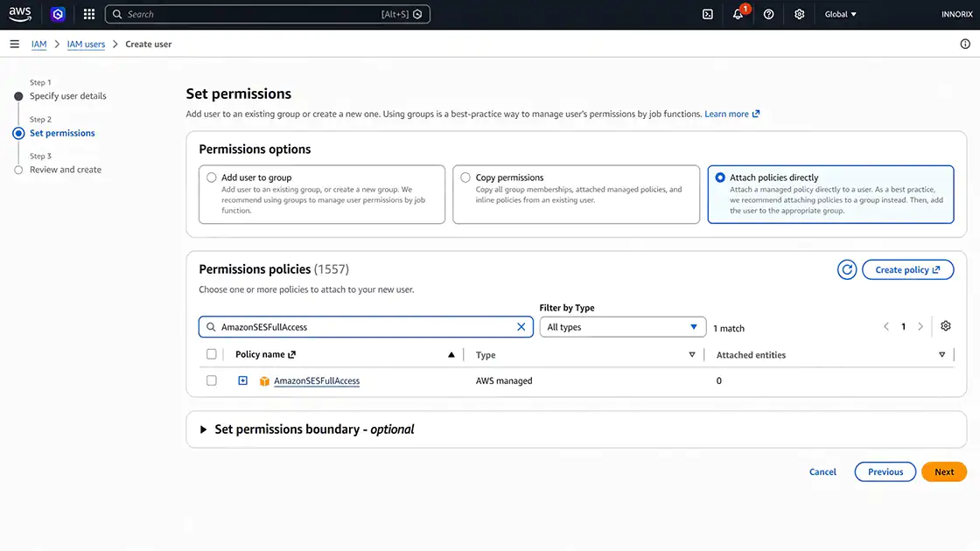980x551 pixels.
Task: Select the Add user to group option
Action: point(211,178)
